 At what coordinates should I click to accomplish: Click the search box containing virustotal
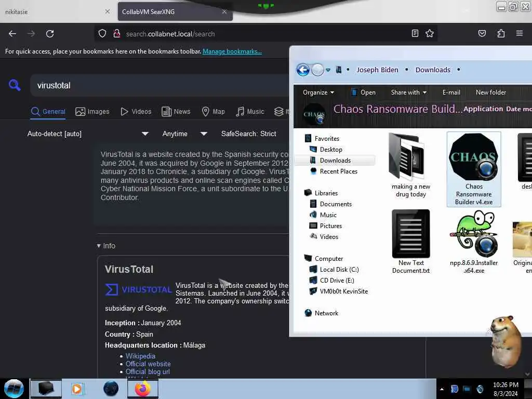159,85
